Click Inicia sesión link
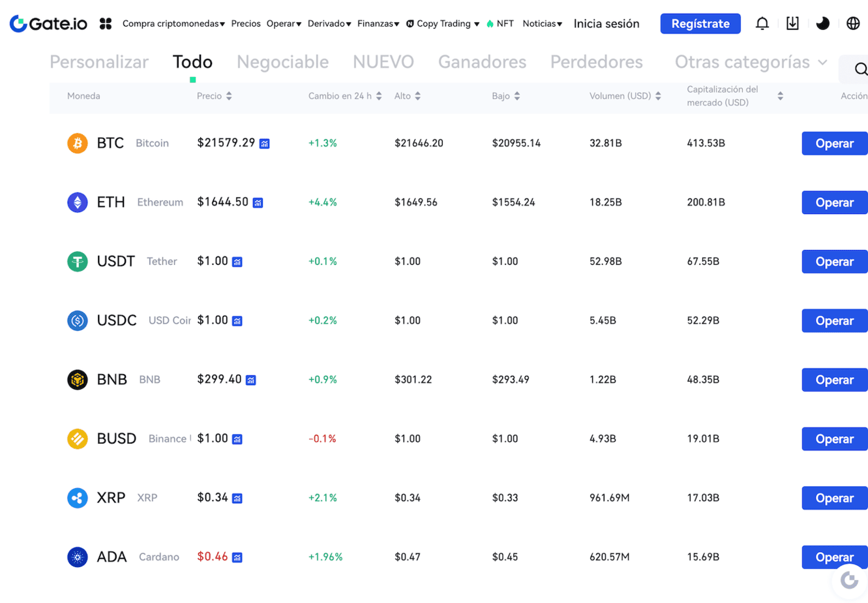Image resolution: width=868 pixels, height=603 pixels. [x=606, y=23]
